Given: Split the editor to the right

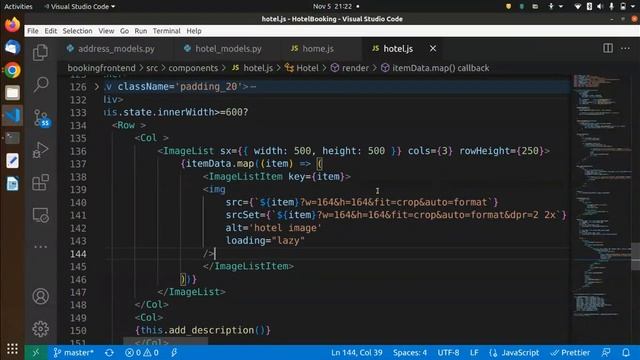Looking at the screenshot, I should tap(608, 48).
